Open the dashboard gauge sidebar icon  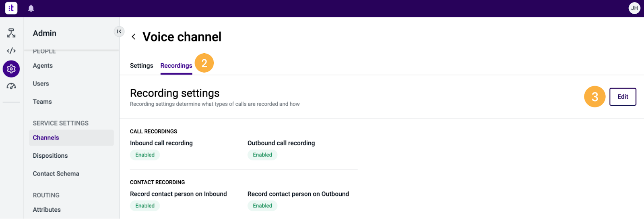(x=11, y=86)
